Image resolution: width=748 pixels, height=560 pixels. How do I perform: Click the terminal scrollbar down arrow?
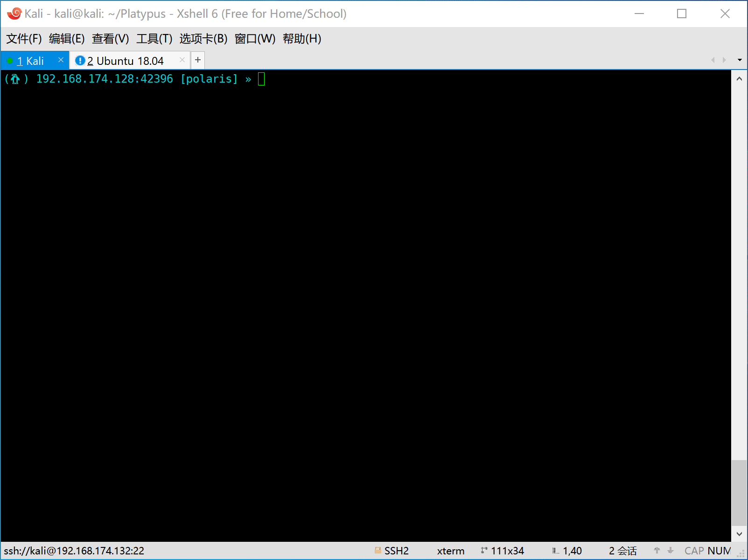tap(739, 534)
